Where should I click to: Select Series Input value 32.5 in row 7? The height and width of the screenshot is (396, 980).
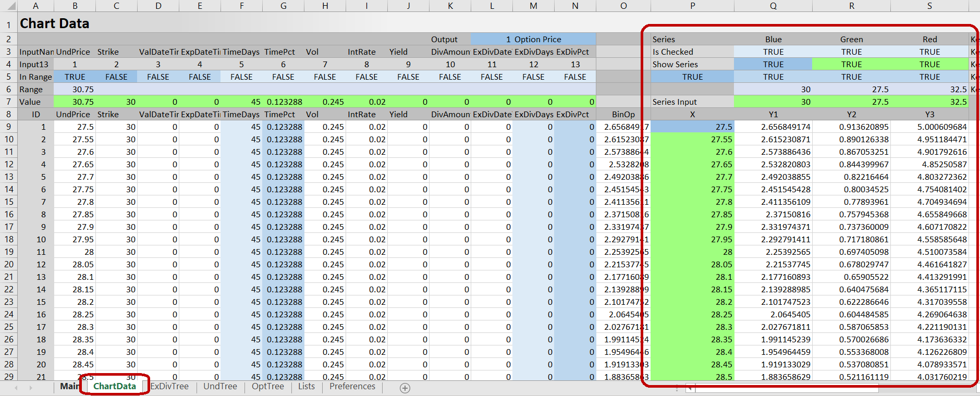[x=929, y=102]
